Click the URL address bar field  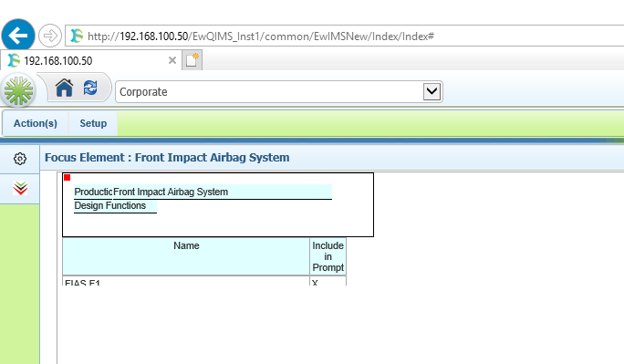click(x=344, y=36)
